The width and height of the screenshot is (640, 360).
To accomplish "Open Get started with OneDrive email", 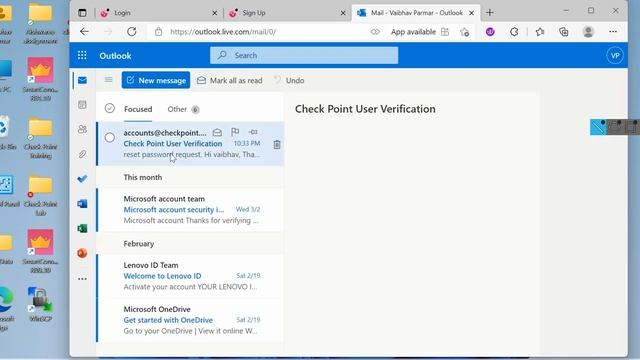I will pyautogui.click(x=190, y=320).
